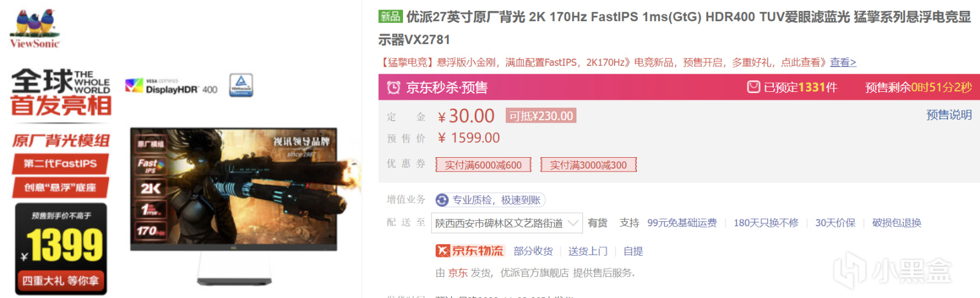This screenshot has width=980, height=298.
Task: Click the reserved-count icon before 已预定1331件
Action: (x=753, y=87)
